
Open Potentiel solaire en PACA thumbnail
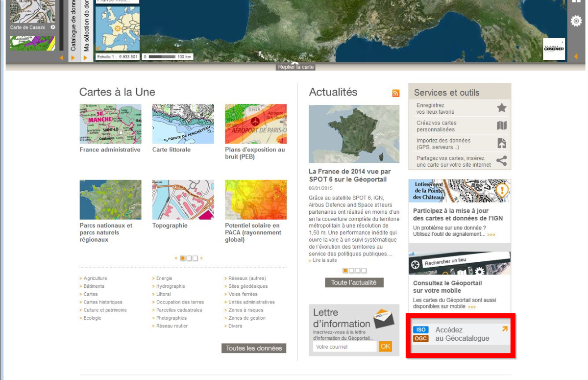pos(256,200)
